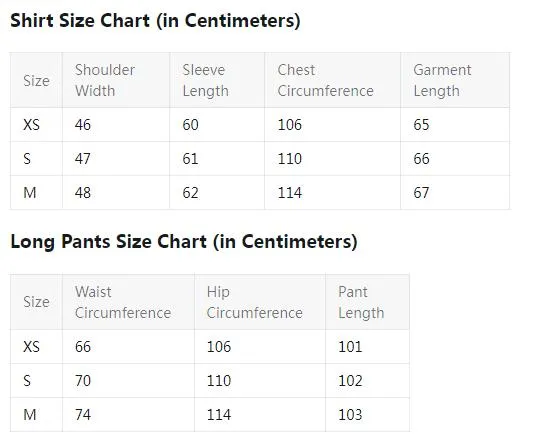Viewport: 557px width, 444px height.
Task: Select the Sleeve Length column header
Action: coord(205,80)
